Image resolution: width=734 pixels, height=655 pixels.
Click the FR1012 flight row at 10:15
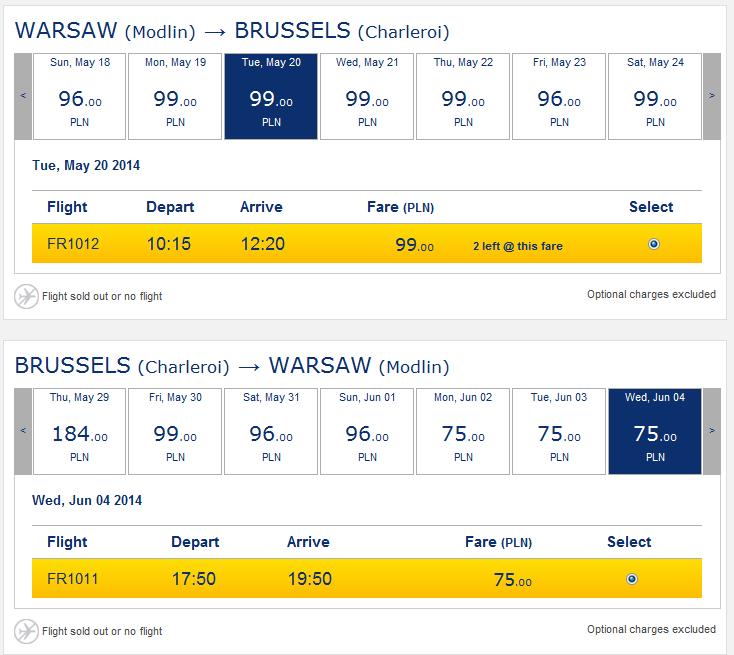[367, 243]
